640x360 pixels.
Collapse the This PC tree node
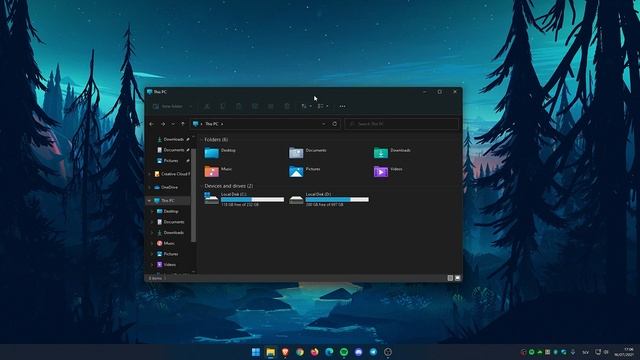pyautogui.click(x=149, y=201)
